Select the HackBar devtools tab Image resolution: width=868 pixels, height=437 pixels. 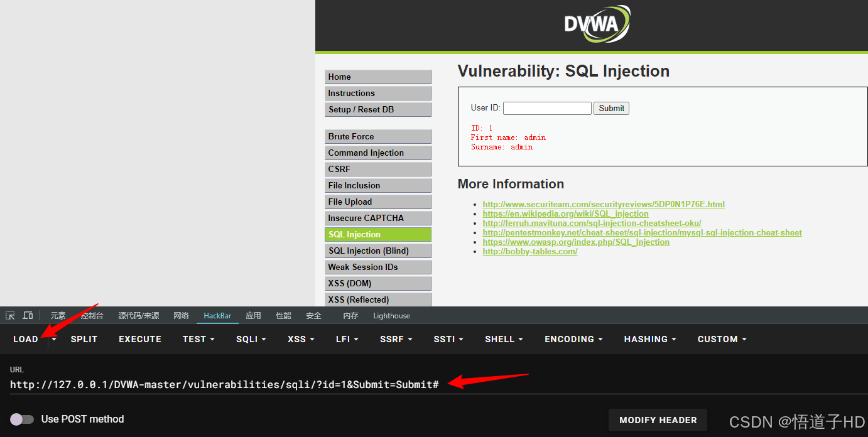217,316
